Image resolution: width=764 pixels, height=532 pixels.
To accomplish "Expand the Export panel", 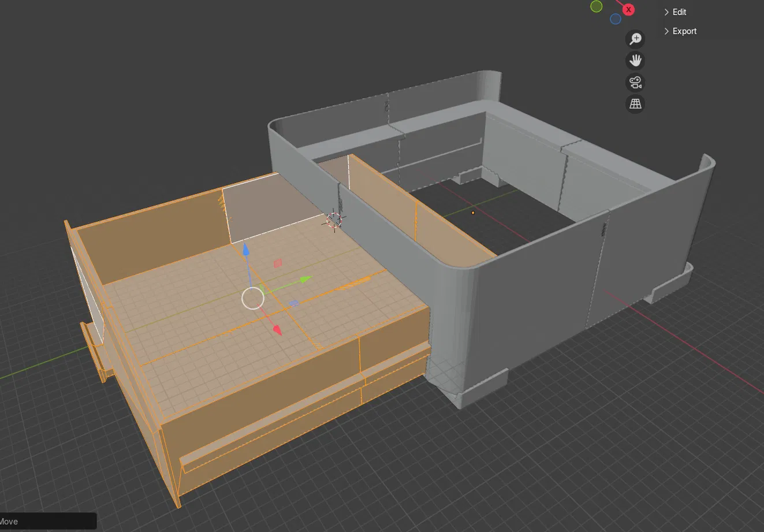I will pyautogui.click(x=680, y=31).
